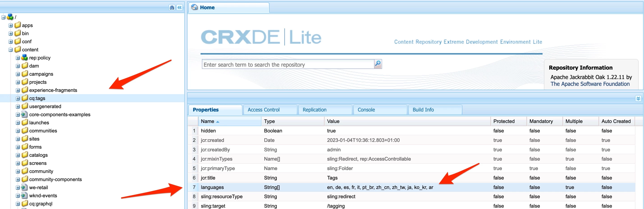The image size is (644, 209).
Task: Select the jcr:mixinTypes value cell
Action: [407, 159]
